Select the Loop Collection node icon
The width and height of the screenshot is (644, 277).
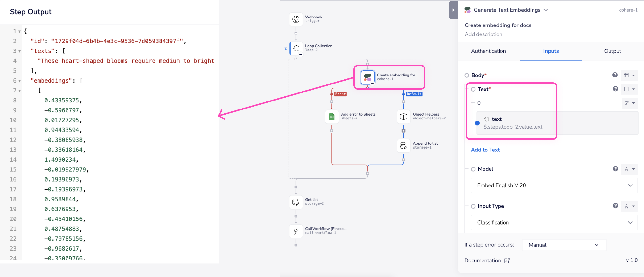[x=296, y=48]
